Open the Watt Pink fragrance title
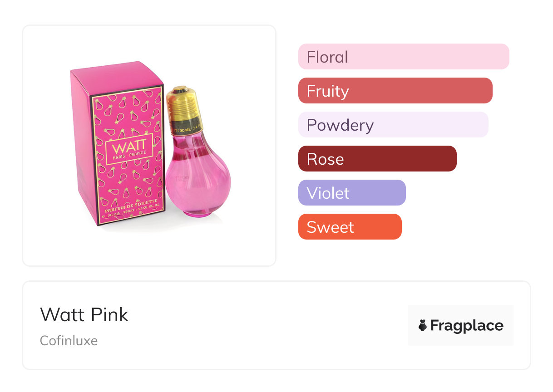This screenshot has width=553, height=392. pyautogui.click(x=84, y=314)
